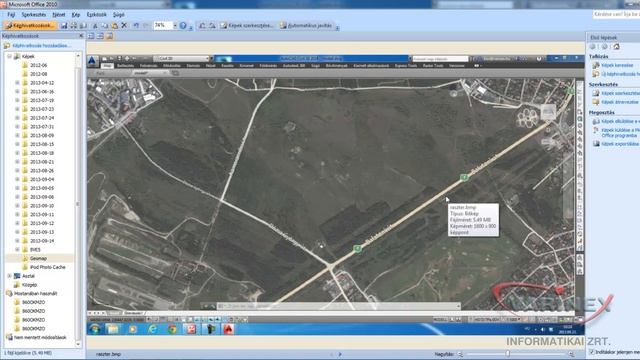
Task: Click the Képhivatkozások... toolbar button
Action: (30, 25)
